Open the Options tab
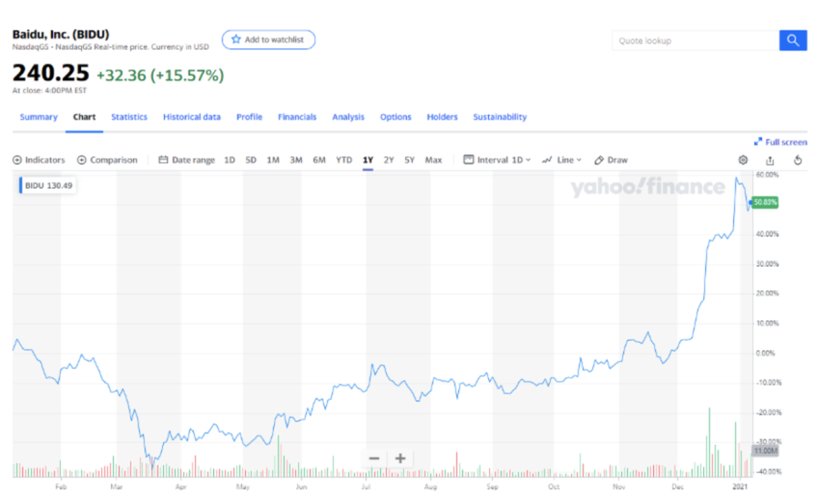 point(396,117)
